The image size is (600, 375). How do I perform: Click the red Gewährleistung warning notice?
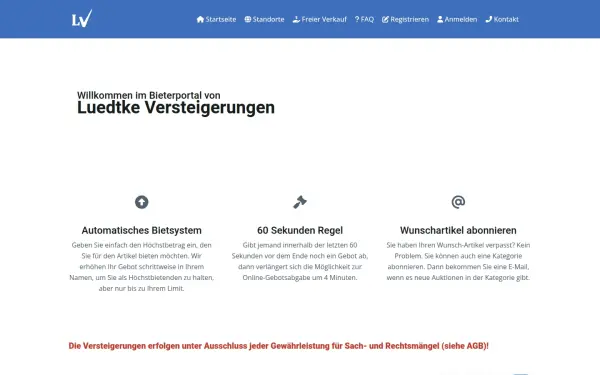click(279, 346)
